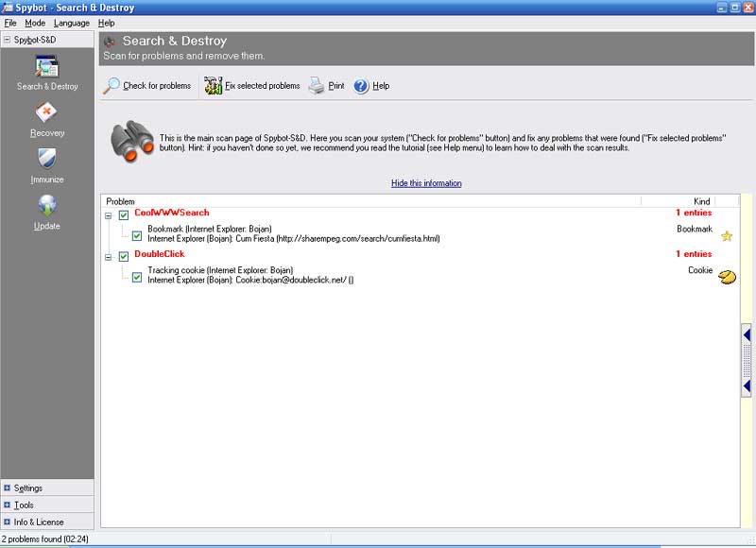Collapse the DoubleClick tree node
756x548 pixels.
point(109,257)
